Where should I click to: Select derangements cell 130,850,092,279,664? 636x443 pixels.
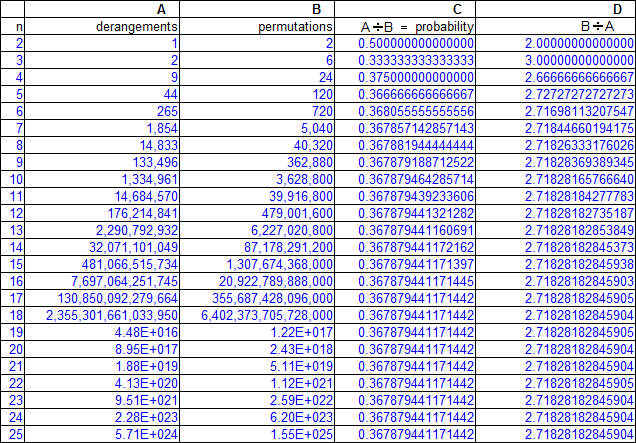(102, 298)
